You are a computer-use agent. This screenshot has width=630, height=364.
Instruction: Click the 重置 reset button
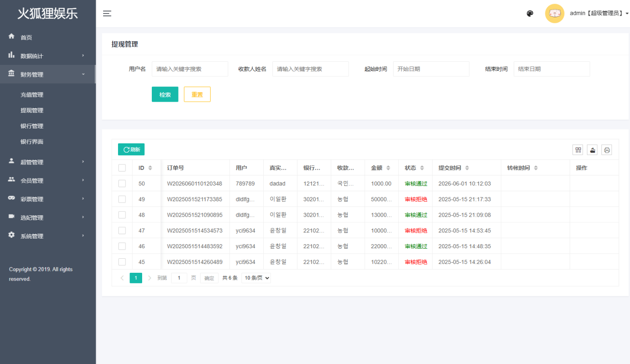pyautogui.click(x=197, y=94)
